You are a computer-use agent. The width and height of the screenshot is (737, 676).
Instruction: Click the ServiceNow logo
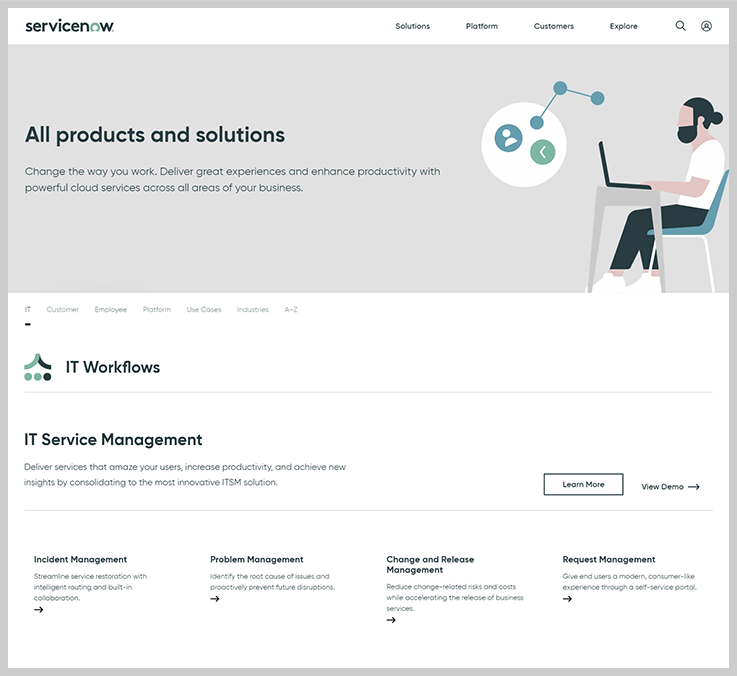click(x=70, y=26)
